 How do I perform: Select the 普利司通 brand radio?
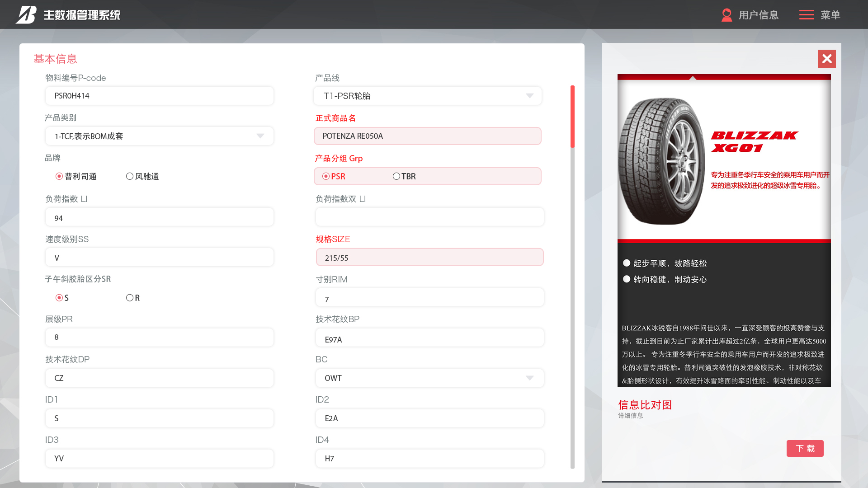[x=59, y=176]
